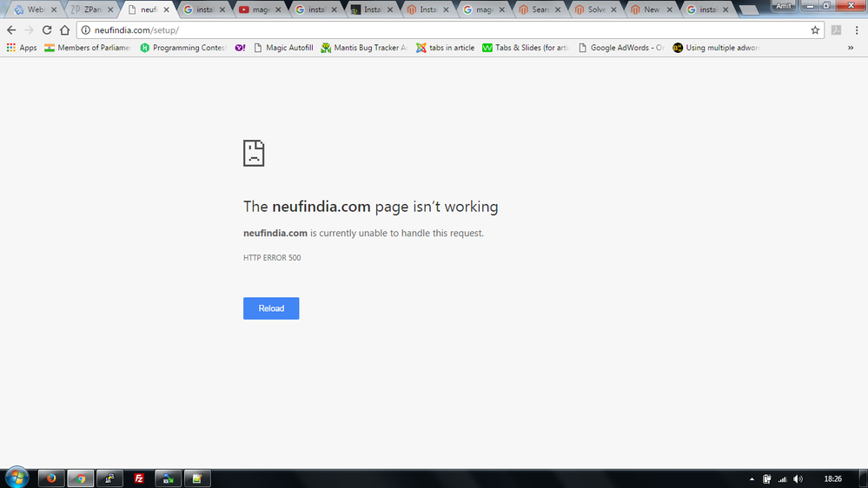Viewport: 868px width, 488px height.
Task: Open the Windows Start menu orb
Action: click(x=17, y=478)
